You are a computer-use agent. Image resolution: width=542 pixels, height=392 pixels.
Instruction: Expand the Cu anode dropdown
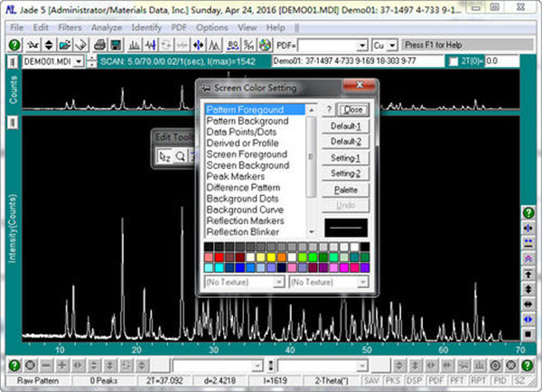391,44
